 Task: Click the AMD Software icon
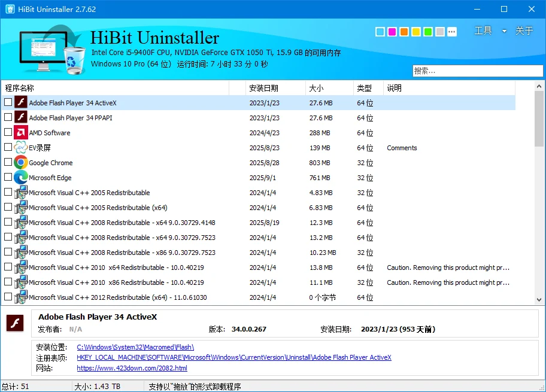click(x=21, y=133)
